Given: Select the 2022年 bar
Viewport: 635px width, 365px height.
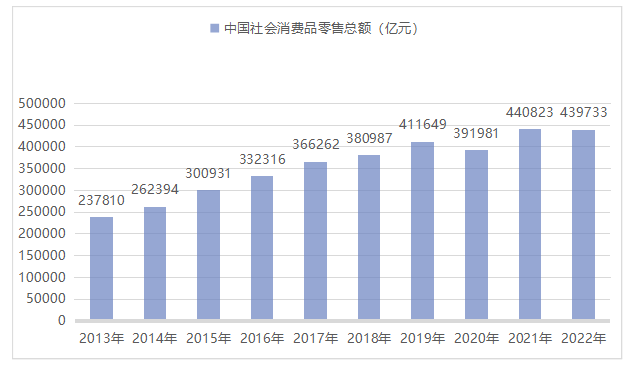Looking at the screenshot, I should tap(583, 225).
